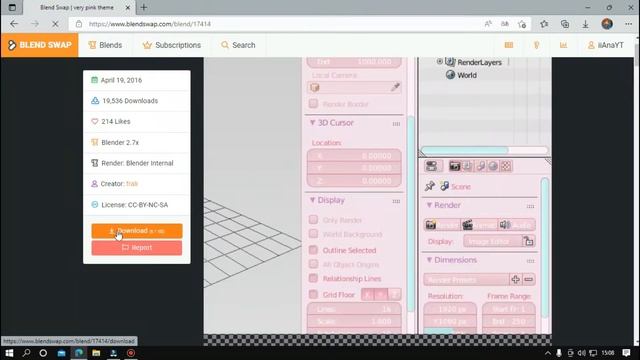Open the creator's profile link

(132, 184)
